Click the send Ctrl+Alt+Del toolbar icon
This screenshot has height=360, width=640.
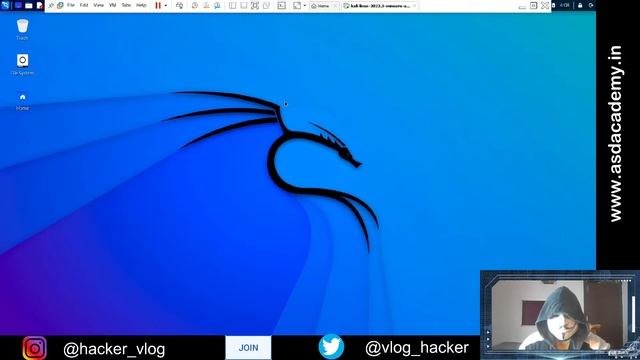coord(179,5)
